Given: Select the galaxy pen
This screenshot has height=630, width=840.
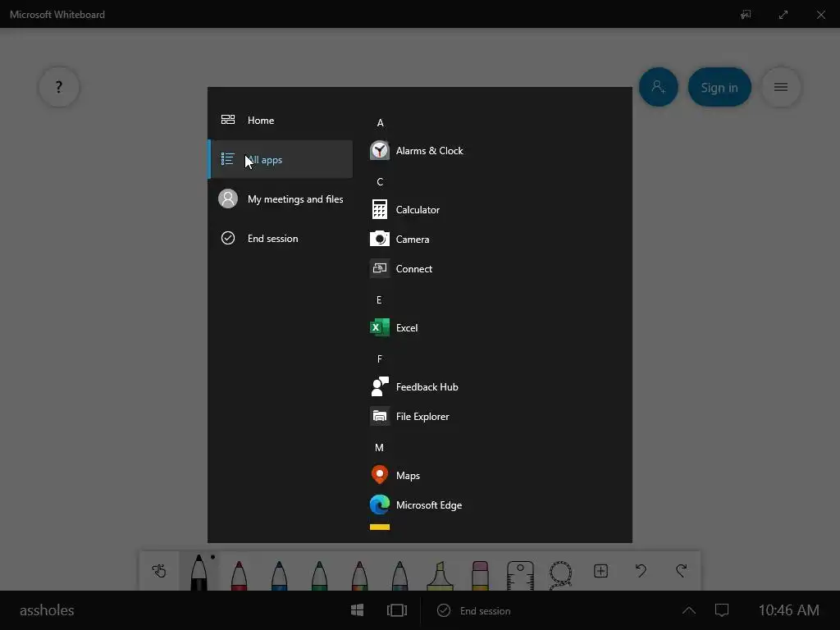Looking at the screenshot, I should pos(399,575).
